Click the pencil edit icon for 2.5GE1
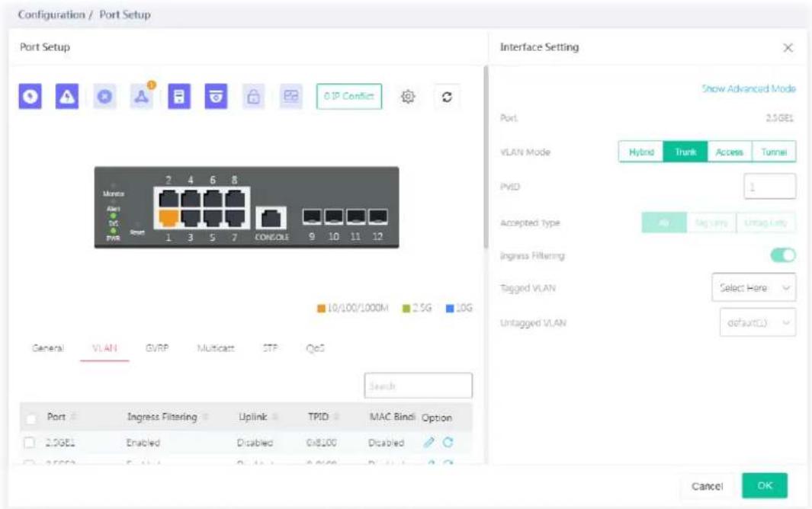This screenshot has width=812, height=509. point(428,442)
